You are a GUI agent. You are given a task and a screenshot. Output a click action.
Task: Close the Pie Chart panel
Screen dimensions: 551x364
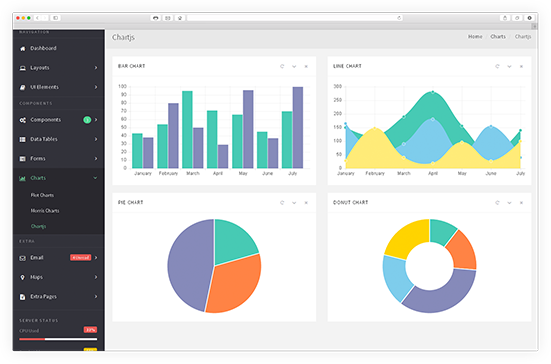306,203
